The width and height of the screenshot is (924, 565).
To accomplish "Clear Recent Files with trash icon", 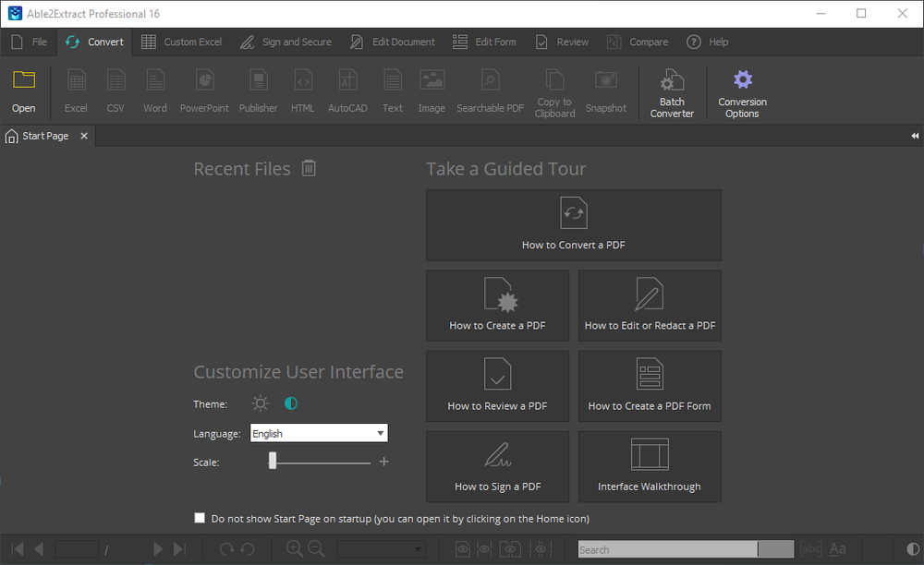I will (x=309, y=168).
